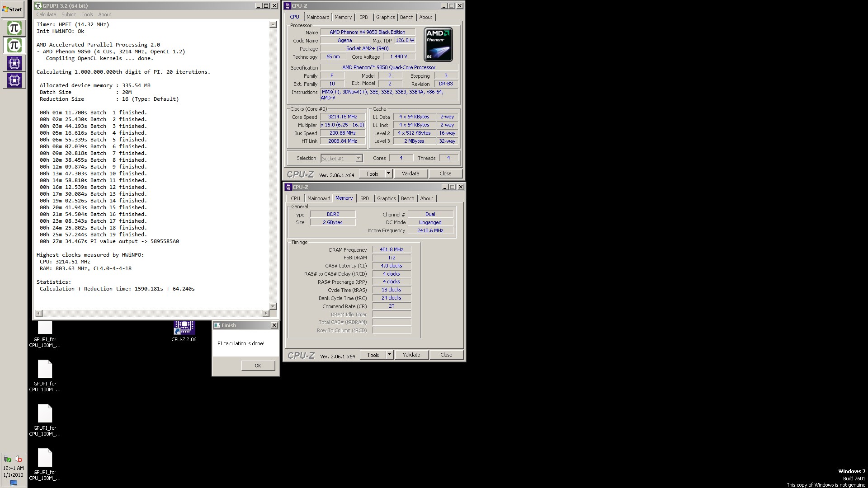Expand the Socket #1 selection dropdown
868x488 pixels.
pos(359,159)
